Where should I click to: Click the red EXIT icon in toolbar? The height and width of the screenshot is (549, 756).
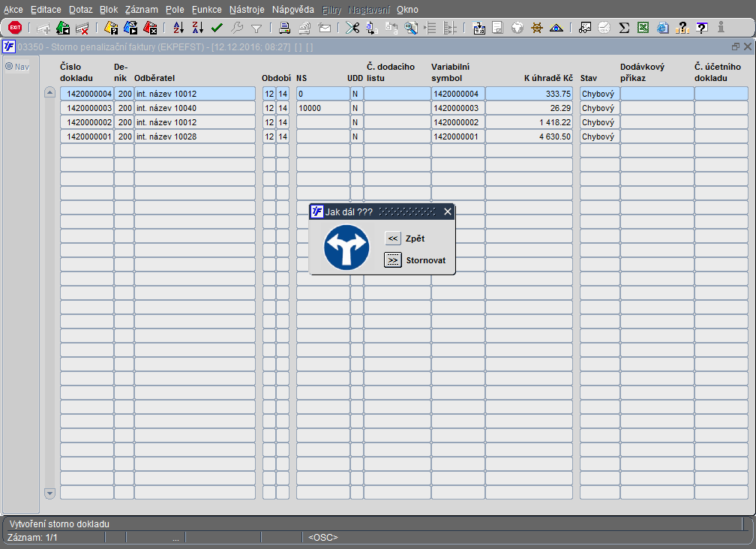pos(15,28)
